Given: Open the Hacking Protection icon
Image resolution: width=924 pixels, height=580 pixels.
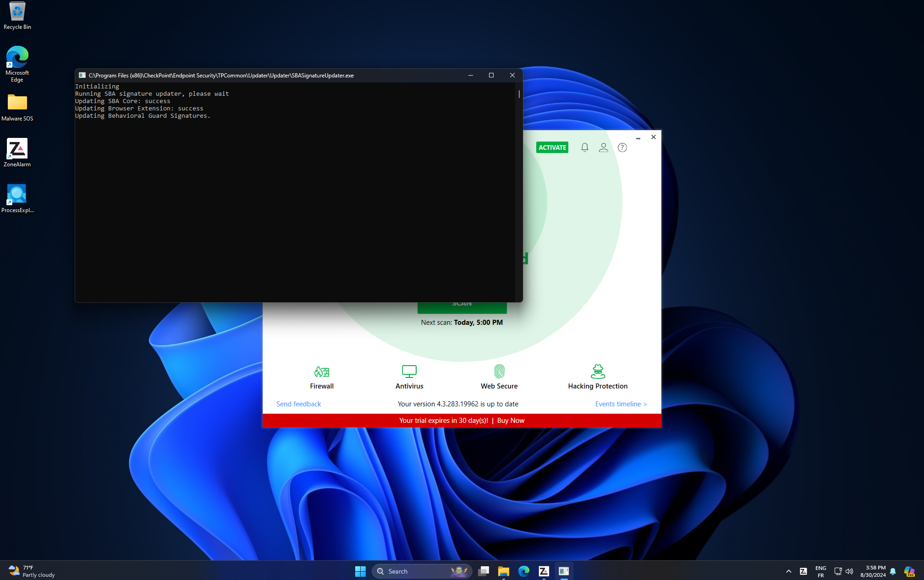Looking at the screenshot, I should (598, 371).
